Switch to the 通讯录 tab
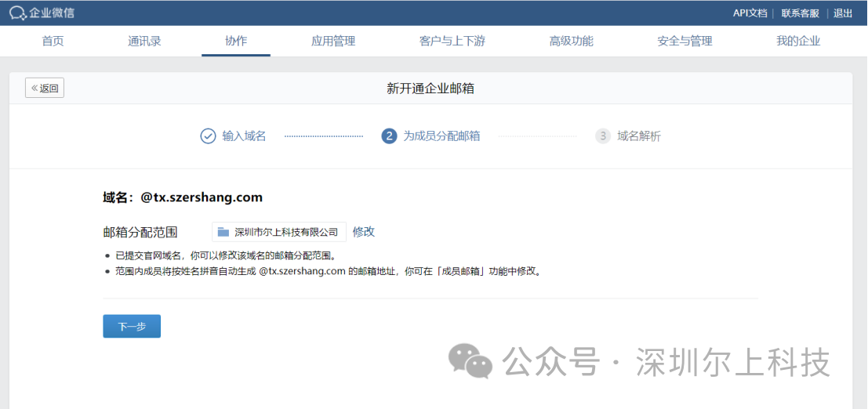The height and width of the screenshot is (409, 868). (144, 42)
